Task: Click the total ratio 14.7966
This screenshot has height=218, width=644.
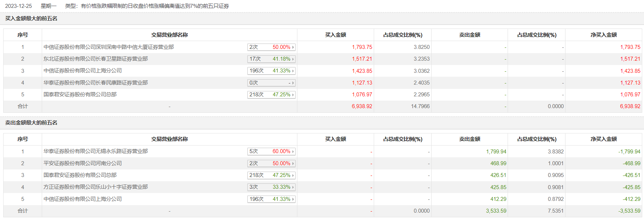Action: coord(420,106)
